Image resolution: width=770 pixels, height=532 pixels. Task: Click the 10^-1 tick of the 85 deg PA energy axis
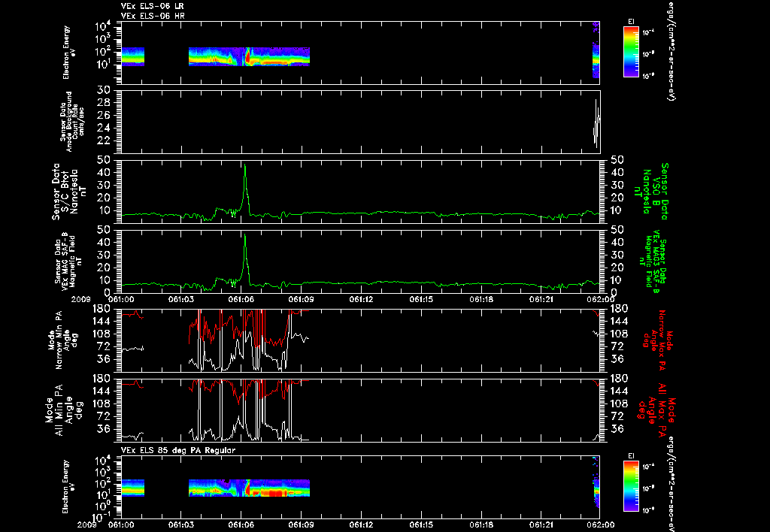[x=100, y=517]
